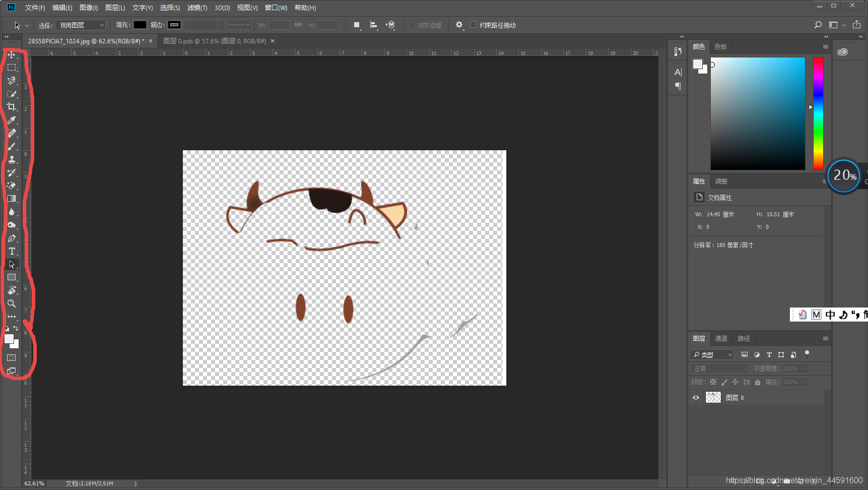This screenshot has height=490, width=868.
Task: Select the Lasso tool in toolbar
Action: coord(11,81)
